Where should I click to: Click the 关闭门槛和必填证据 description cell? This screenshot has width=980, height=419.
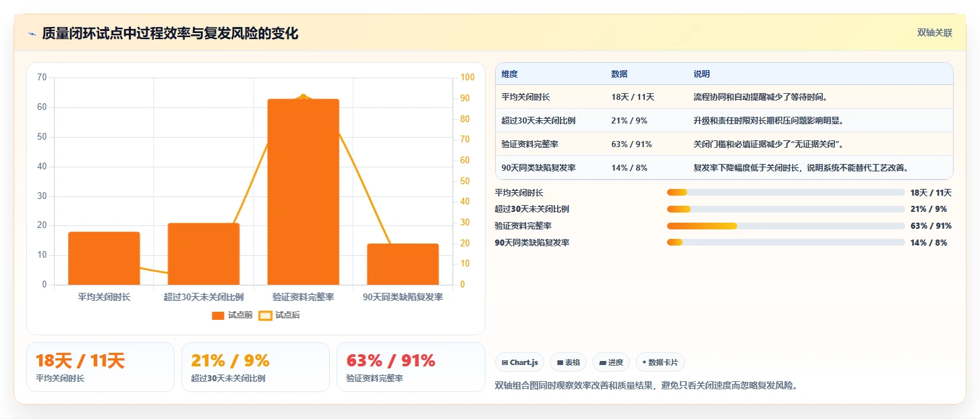(768, 144)
